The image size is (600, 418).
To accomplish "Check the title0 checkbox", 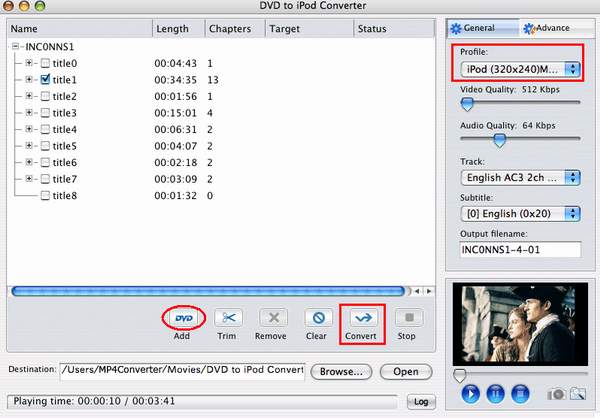I will point(45,63).
